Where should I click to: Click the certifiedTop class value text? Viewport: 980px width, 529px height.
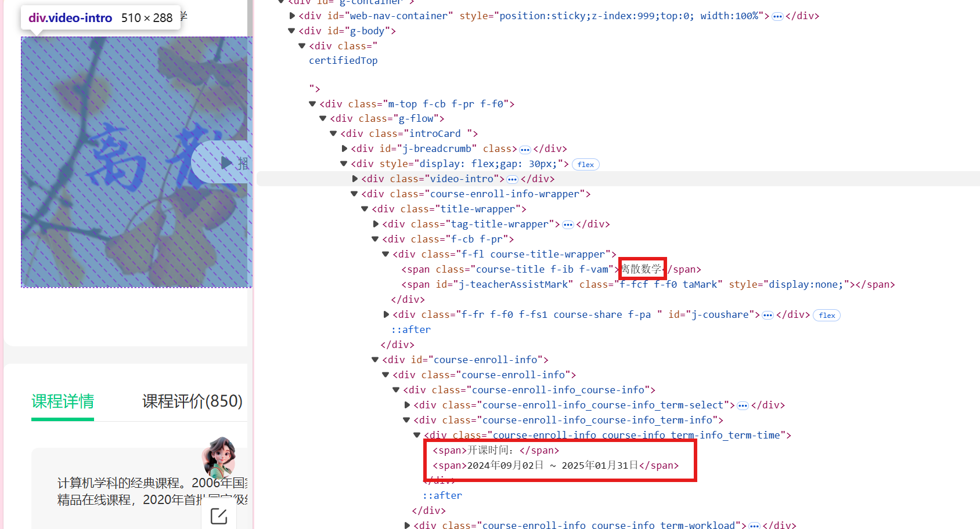343,60
